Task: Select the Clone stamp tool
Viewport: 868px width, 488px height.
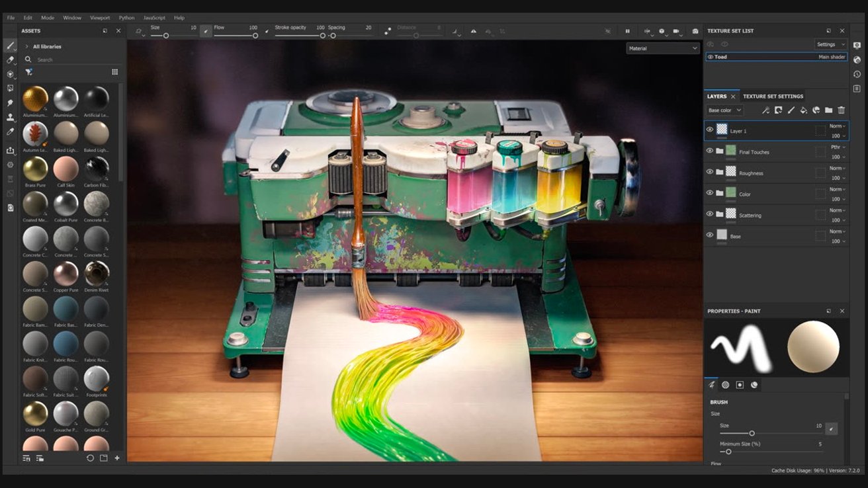Action: (10, 118)
